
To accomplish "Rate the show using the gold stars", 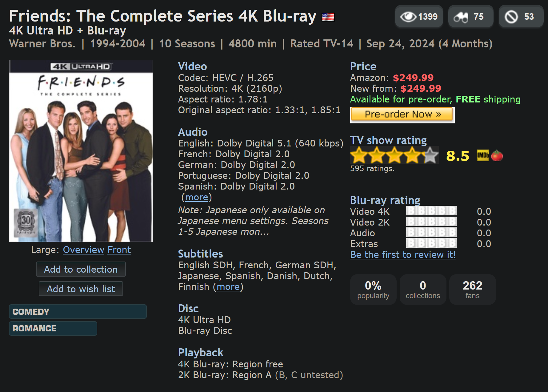I will (394, 155).
